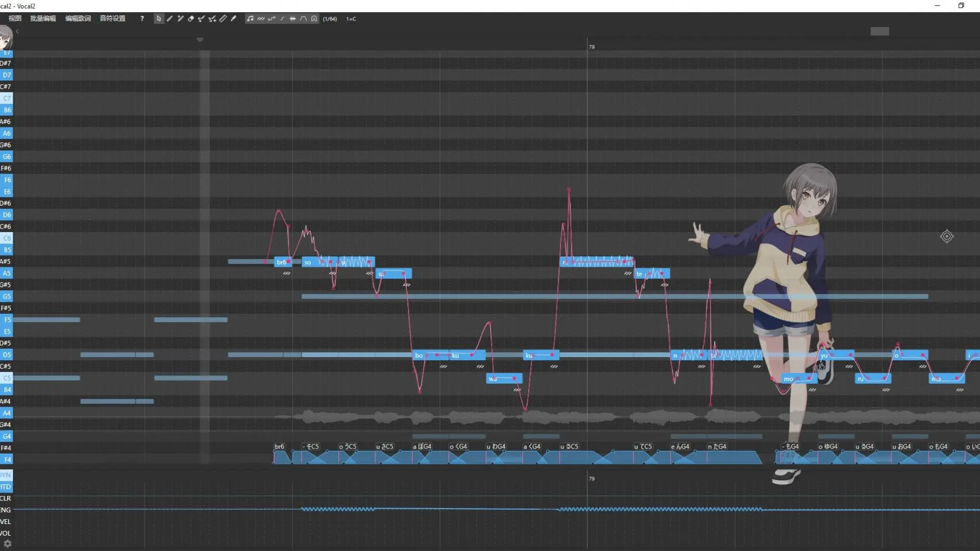Choose the magic wand pencil tool
The width and height of the screenshot is (980, 551).
click(180, 19)
